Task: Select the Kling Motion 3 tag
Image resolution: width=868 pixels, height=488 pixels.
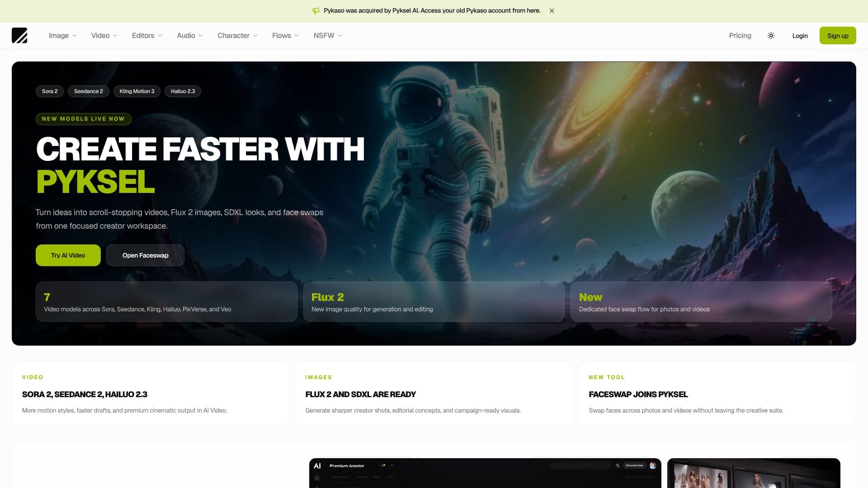Action: pyautogui.click(x=137, y=91)
